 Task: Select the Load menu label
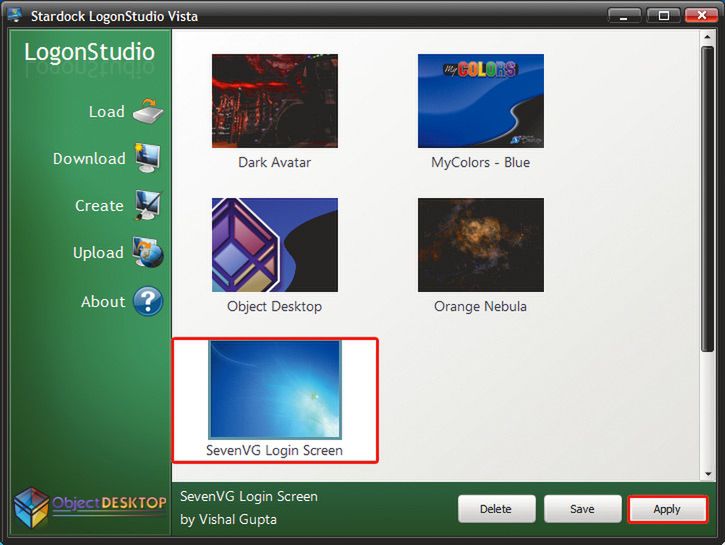click(x=107, y=111)
